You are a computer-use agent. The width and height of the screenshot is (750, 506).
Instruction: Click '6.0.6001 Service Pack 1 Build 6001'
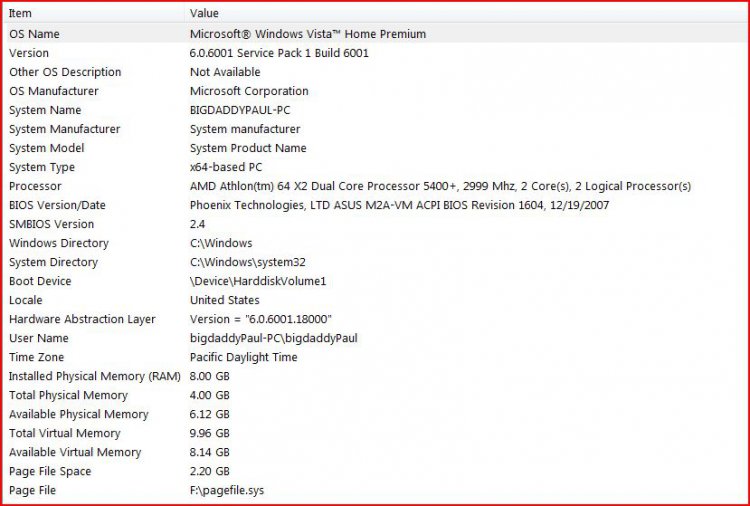point(279,53)
